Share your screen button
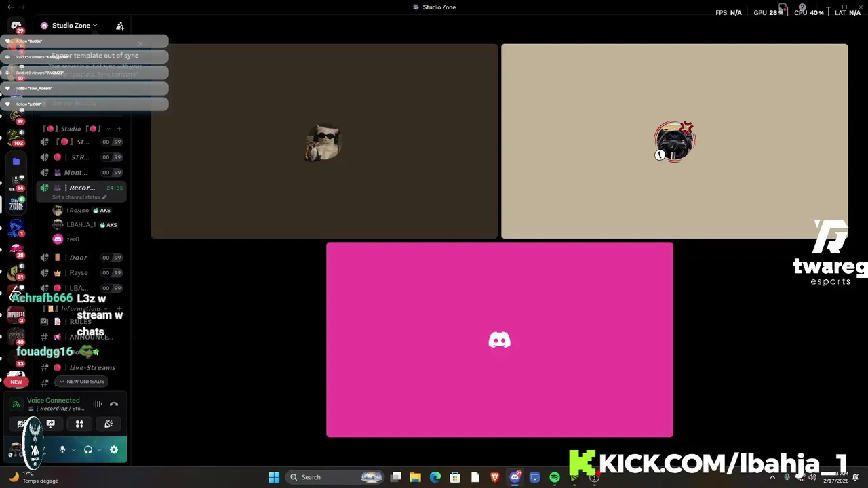868x488 pixels. coord(50,424)
